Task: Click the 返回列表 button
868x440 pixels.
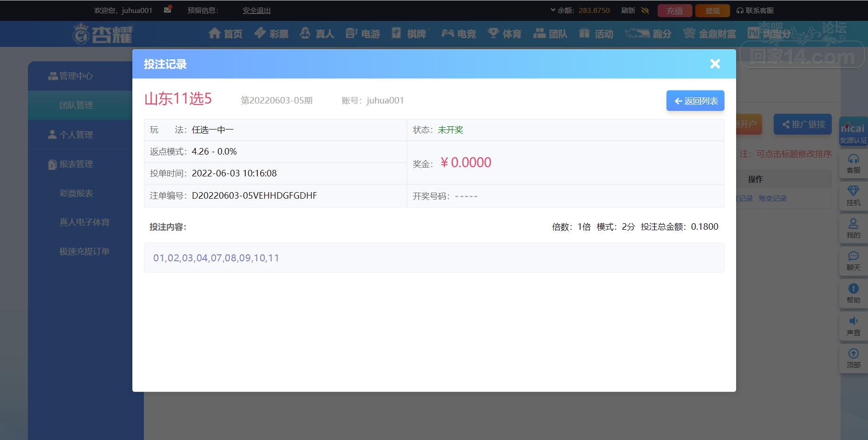Action: pos(695,101)
